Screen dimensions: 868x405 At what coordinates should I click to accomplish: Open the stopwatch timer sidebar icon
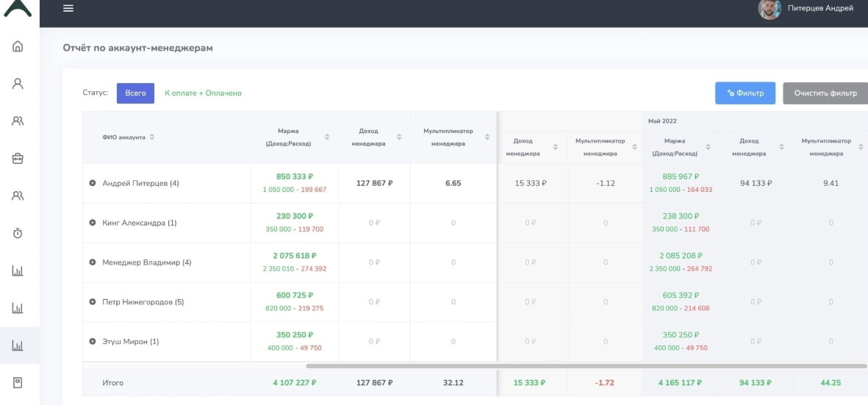coord(18,233)
